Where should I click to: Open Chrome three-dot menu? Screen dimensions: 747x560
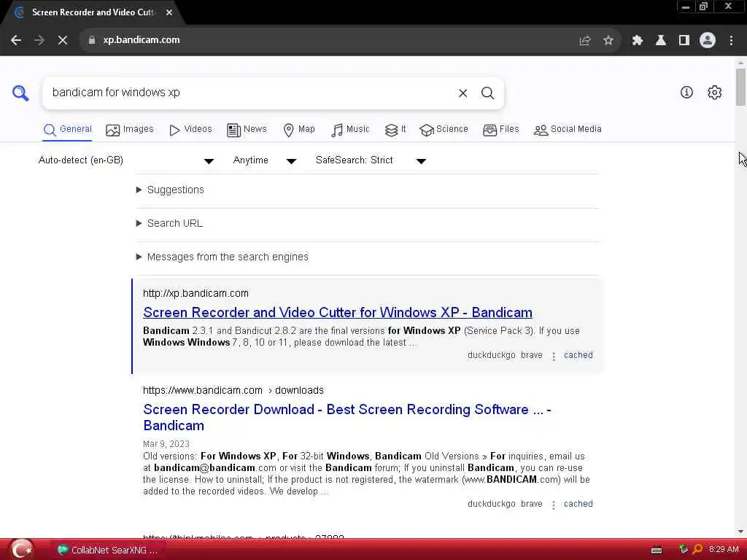[x=731, y=41]
